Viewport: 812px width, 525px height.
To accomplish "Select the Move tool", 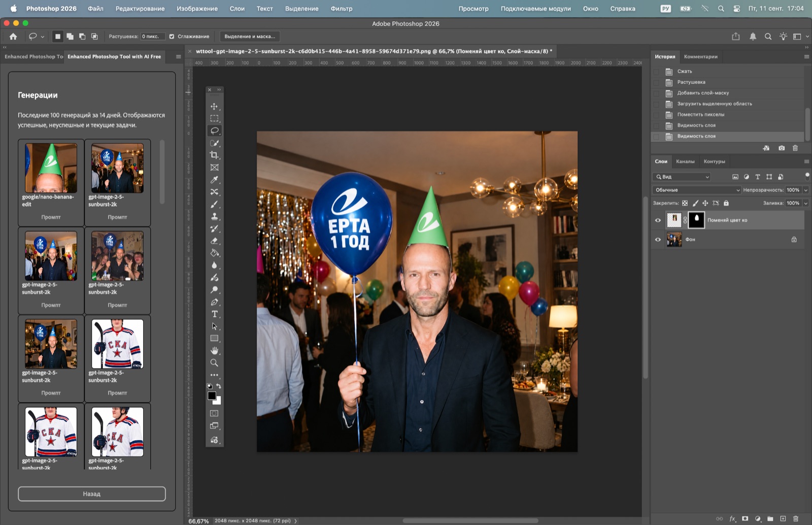I will point(214,107).
